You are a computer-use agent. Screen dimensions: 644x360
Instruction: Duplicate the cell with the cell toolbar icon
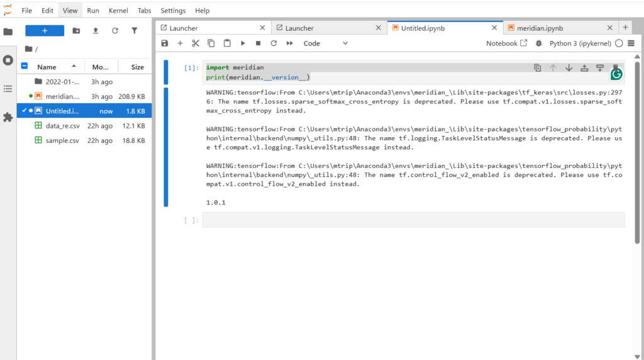click(538, 68)
